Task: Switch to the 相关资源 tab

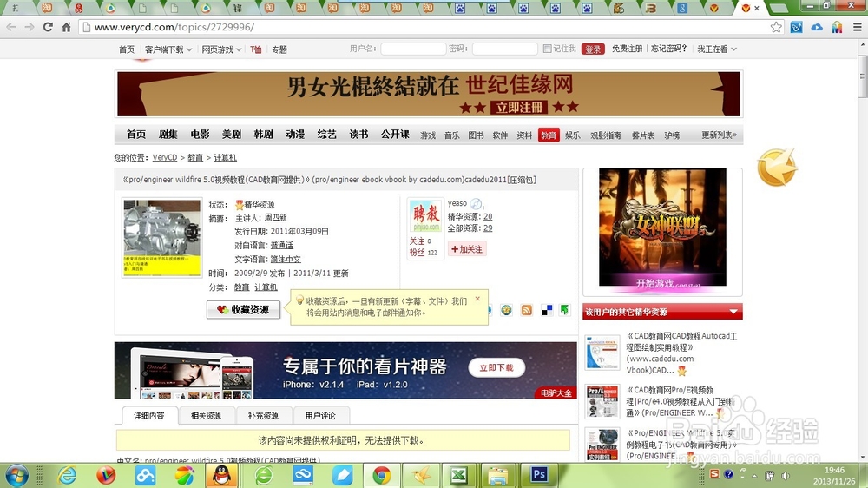Action: click(x=206, y=415)
